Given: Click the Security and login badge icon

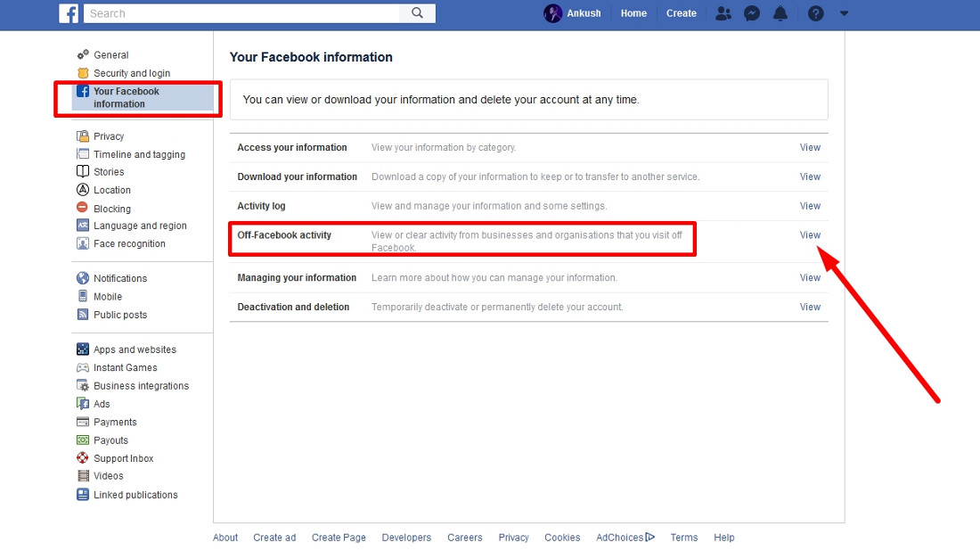Looking at the screenshot, I should 83,72.
